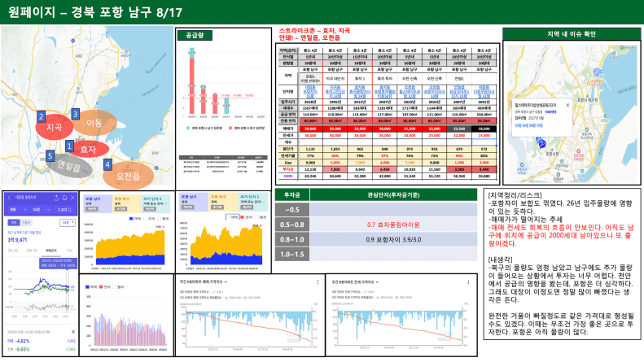
Task: Click the 1567세대 cell in the 세대수 row
Action: click(310, 108)
